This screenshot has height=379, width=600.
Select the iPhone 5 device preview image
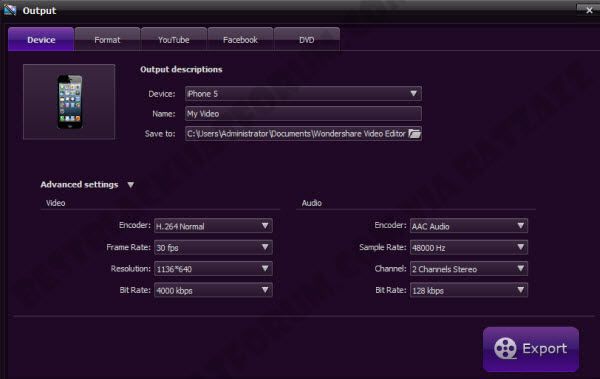point(69,102)
